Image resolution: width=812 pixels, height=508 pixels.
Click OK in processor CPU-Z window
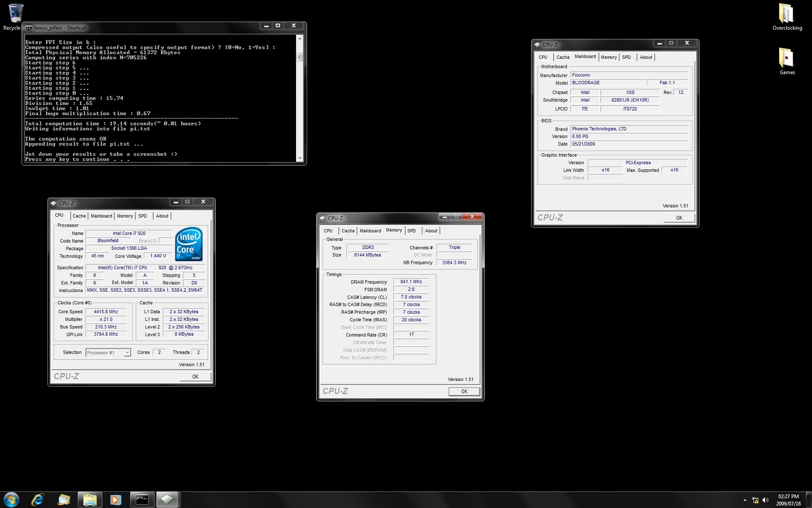point(195,376)
